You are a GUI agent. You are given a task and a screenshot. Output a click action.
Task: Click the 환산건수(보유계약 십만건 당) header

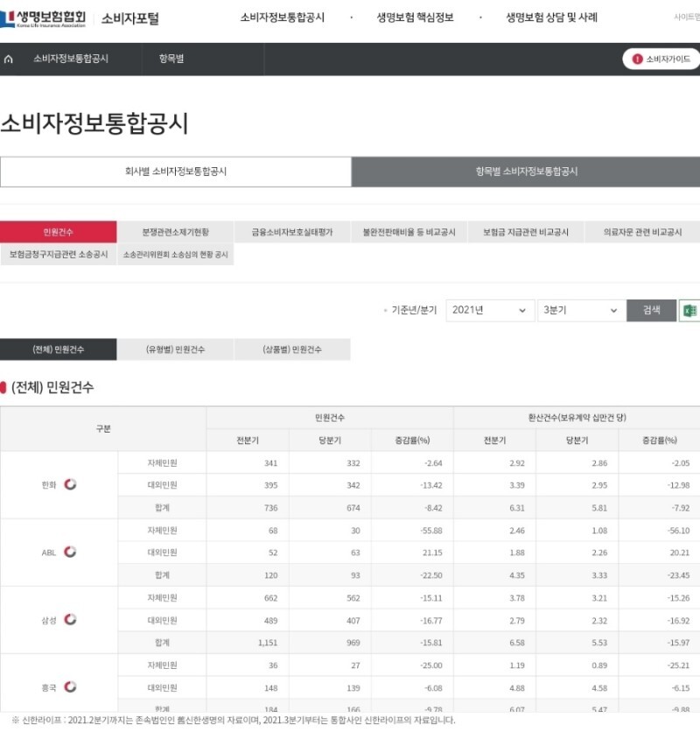(x=577, y=418)
